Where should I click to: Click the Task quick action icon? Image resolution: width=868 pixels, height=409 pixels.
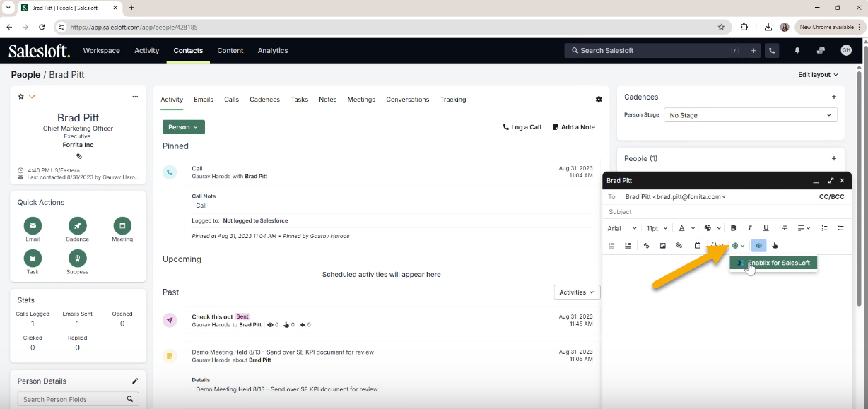coord(33,259)
